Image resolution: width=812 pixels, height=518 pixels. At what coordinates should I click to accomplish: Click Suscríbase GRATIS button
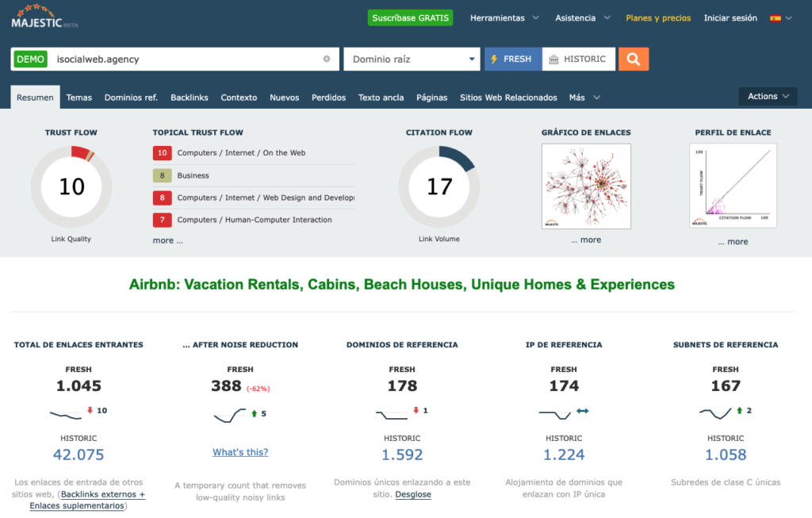point(410,18)
